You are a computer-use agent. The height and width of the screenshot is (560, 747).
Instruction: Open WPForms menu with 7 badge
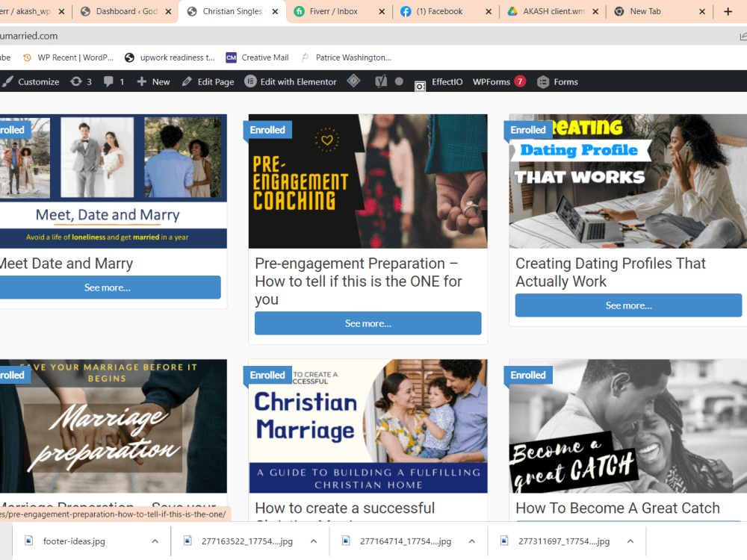[499, 82]
